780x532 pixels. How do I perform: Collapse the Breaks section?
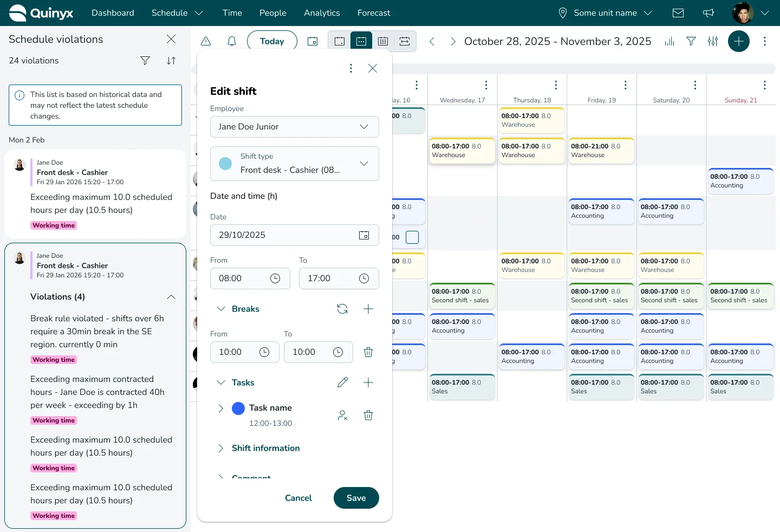[x=221, y=309]
